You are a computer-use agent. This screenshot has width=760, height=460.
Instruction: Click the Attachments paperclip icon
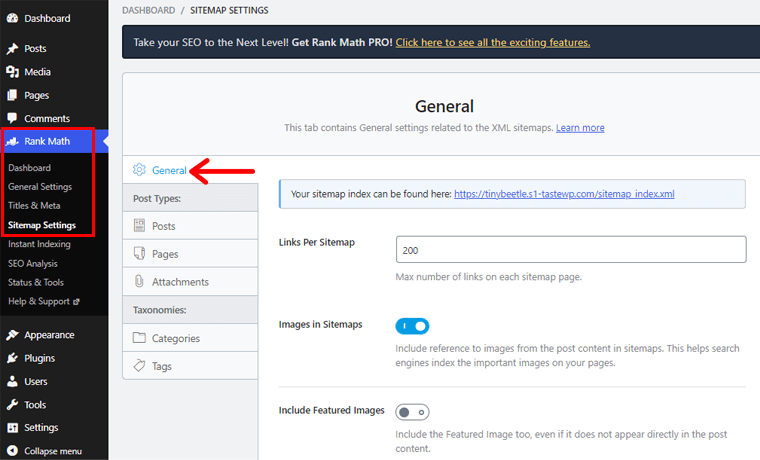pos(139,281)
